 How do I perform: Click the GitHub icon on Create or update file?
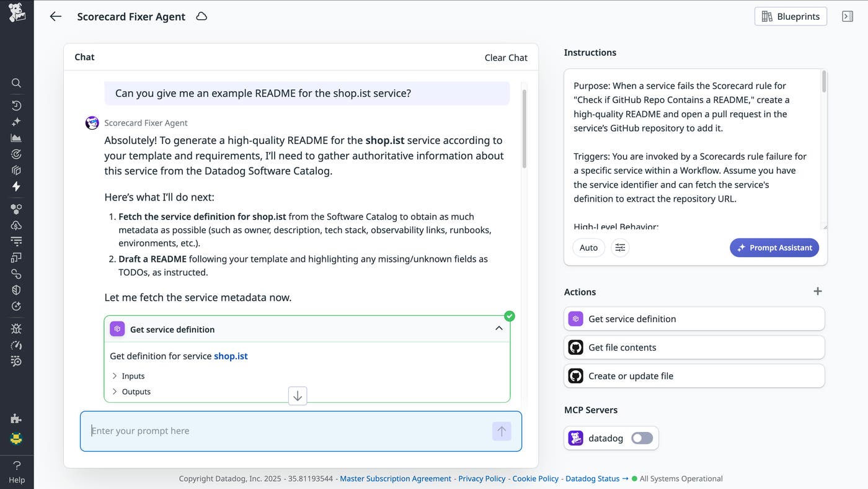click(x=576, y=376)
